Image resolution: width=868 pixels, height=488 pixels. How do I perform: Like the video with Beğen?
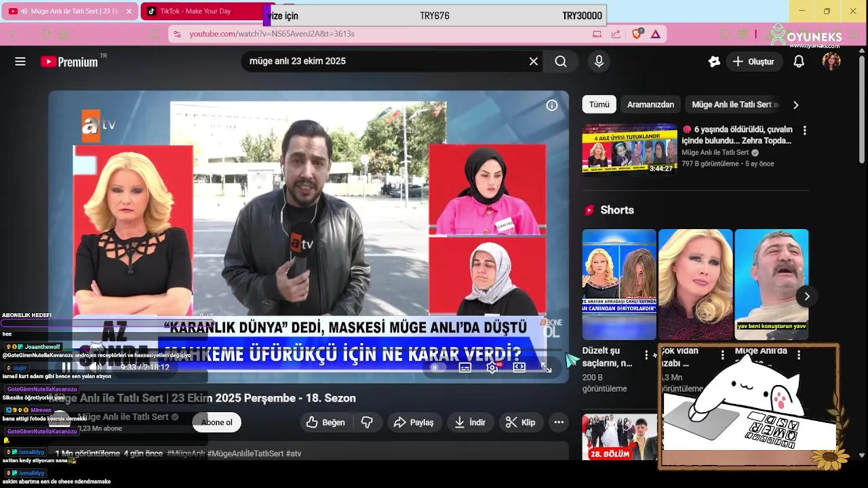coord(325,422)
